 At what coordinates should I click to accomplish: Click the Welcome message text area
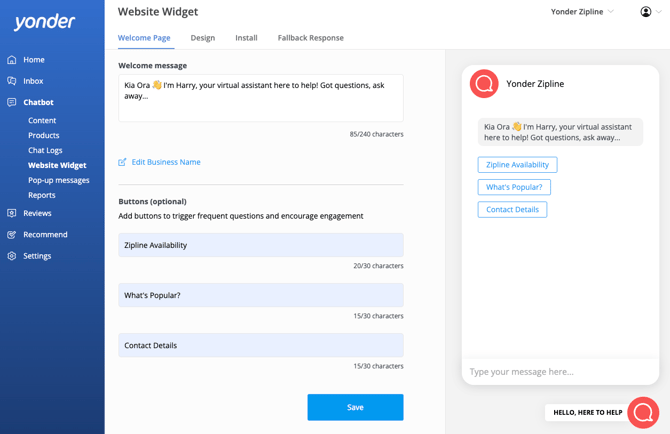click(261, 98)
